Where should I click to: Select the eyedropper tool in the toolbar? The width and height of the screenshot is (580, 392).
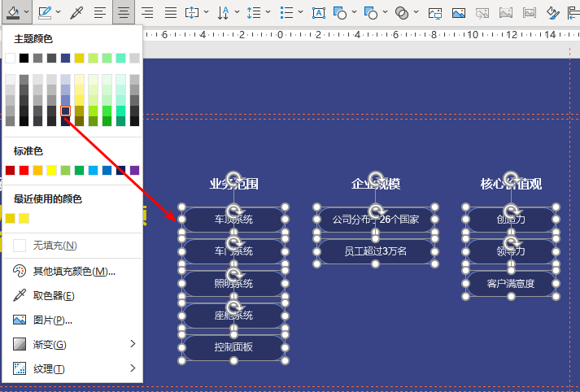click(x=76, y=13)
